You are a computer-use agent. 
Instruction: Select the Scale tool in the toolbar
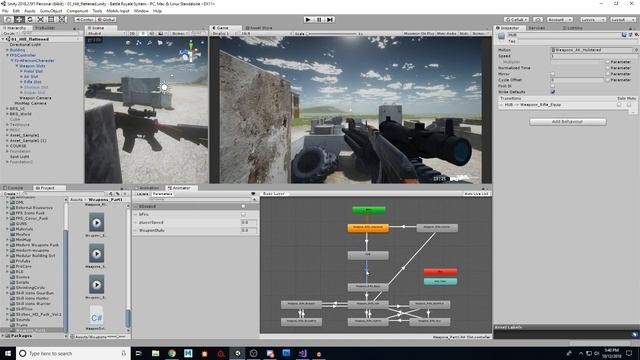[40, 19]
